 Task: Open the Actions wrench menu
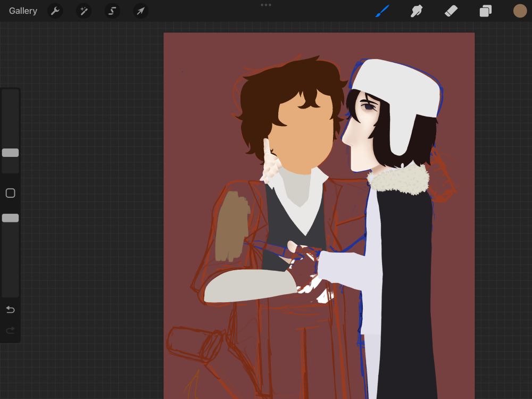tap(55, 11)
